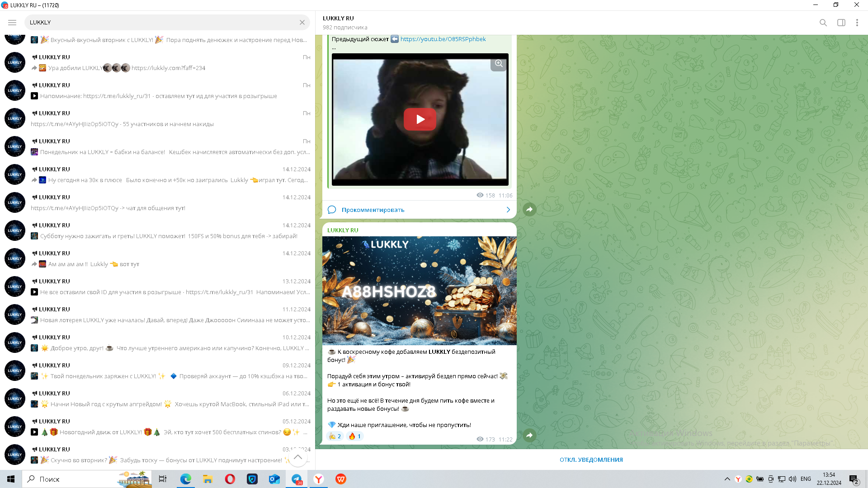Forward the video post with share arrow

pyautogui.click(x=529, y=210)
